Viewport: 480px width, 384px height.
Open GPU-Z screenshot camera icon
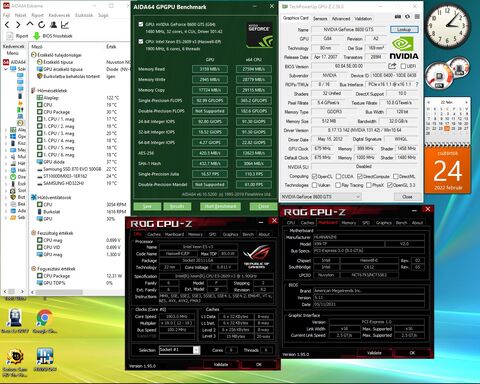(398, 17)
